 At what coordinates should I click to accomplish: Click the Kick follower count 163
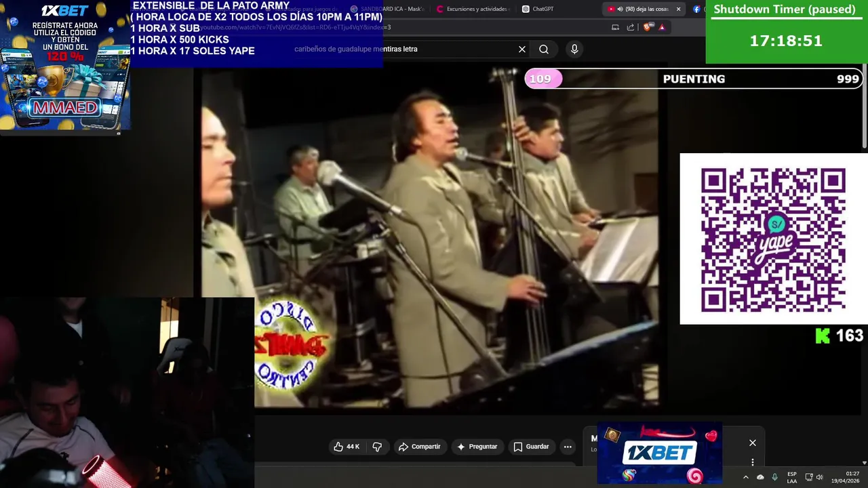849,335
